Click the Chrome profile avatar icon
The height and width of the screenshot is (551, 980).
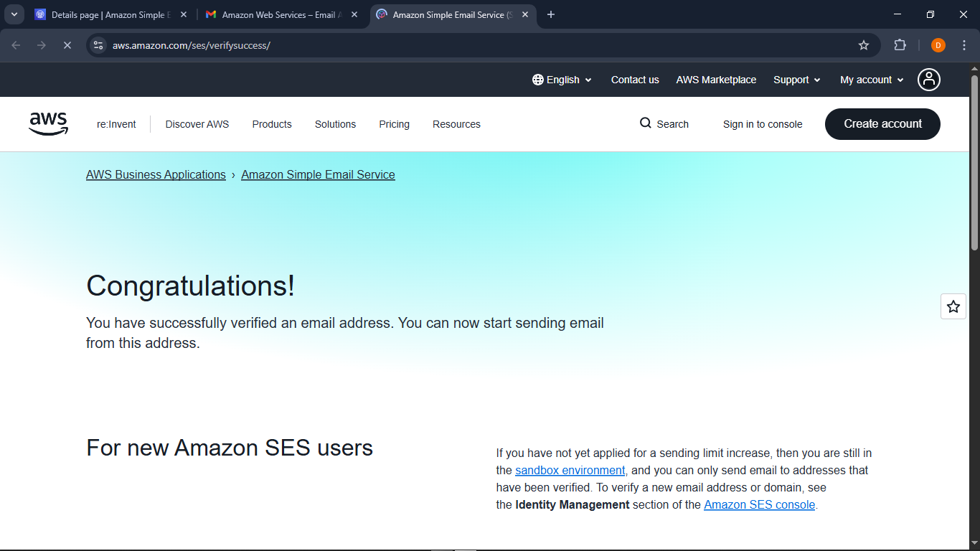pyautogui.click(x=938, y=44)
